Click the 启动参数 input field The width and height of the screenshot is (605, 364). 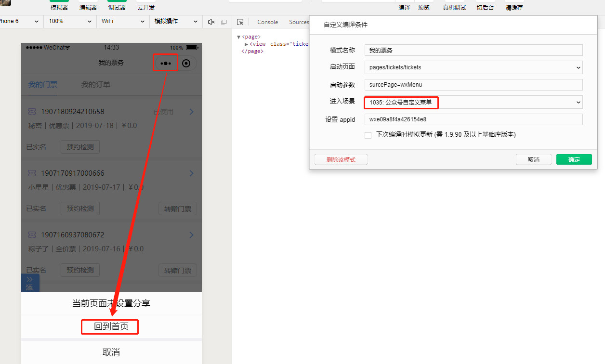tap(473, 85)
